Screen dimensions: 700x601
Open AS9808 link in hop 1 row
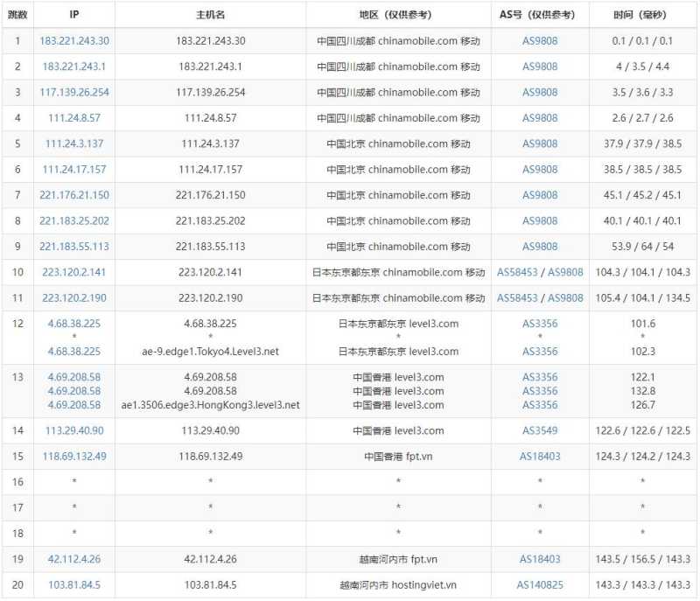tap(540, 41)
